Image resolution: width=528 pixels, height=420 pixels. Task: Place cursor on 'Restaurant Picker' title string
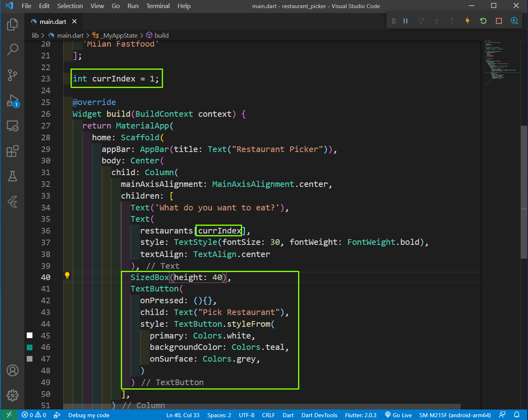point(277,149)
